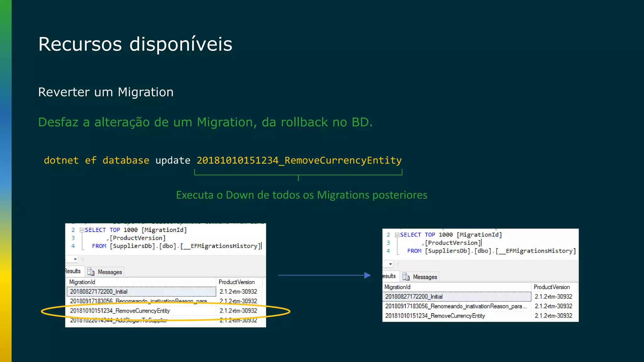Click 'Recursos disponíveis' slide title
The height and width of the screenshot is (362, 644).
pyautogui.click(x=135, y=44)
